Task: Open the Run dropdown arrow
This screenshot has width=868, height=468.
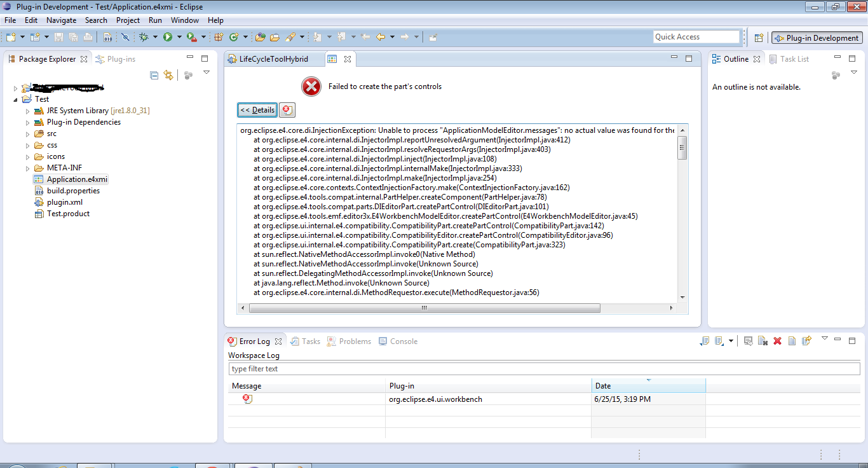Action: click(x=179, y=38)
